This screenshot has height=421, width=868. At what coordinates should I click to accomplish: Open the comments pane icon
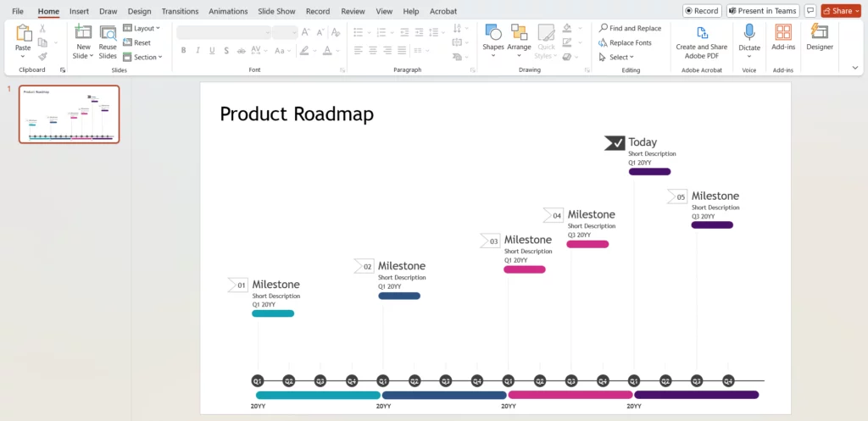pos(811,11)
